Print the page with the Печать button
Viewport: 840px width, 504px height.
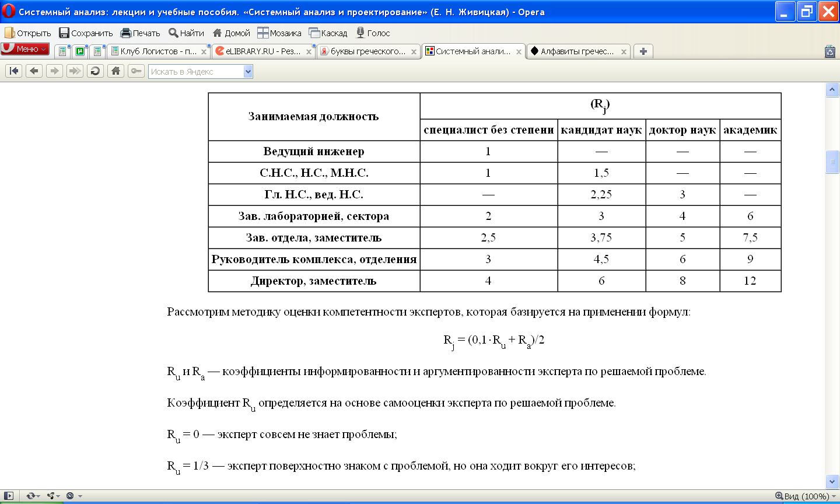click(x=140, y=33)
